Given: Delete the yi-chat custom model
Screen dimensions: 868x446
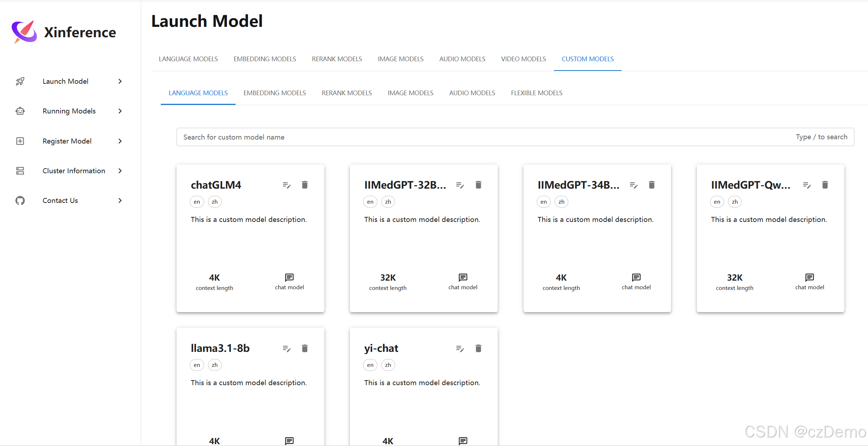Looking at the screenshot, I should (478, 348).
